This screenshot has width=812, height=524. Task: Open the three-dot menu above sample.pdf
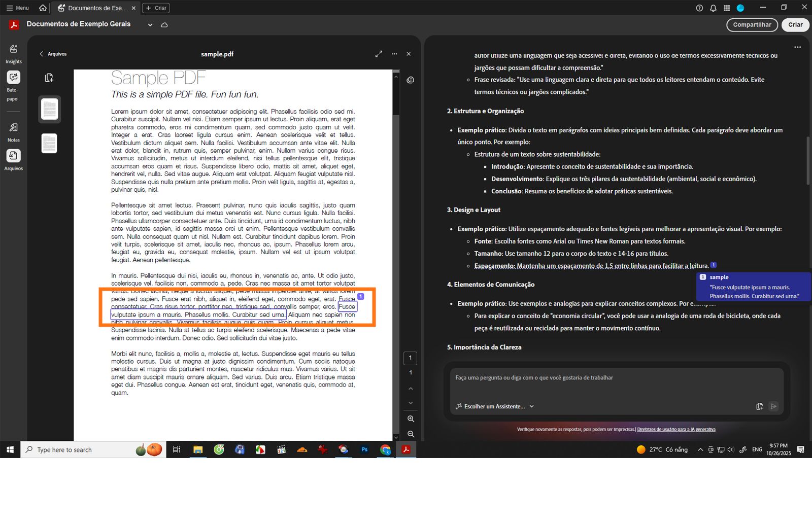[394, 53]
